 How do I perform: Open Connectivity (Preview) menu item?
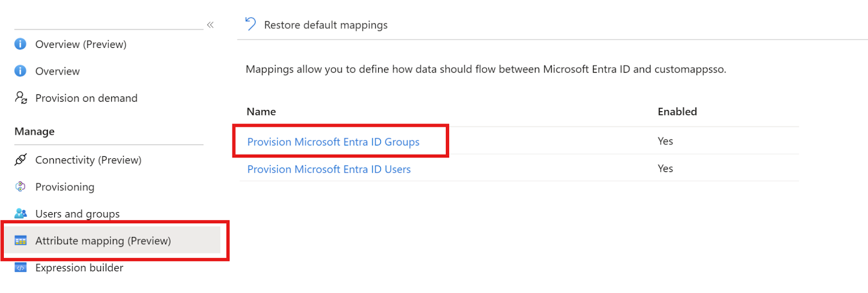(88, 160)
